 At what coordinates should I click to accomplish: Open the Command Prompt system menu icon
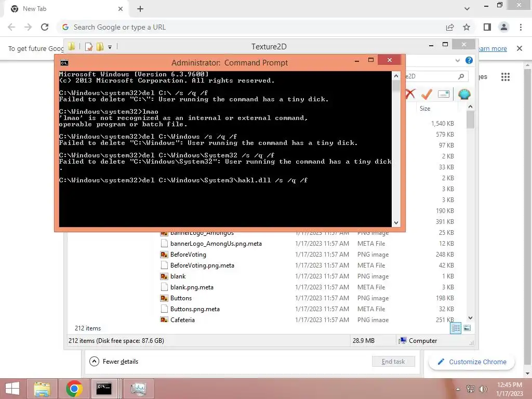coord(64,63)
